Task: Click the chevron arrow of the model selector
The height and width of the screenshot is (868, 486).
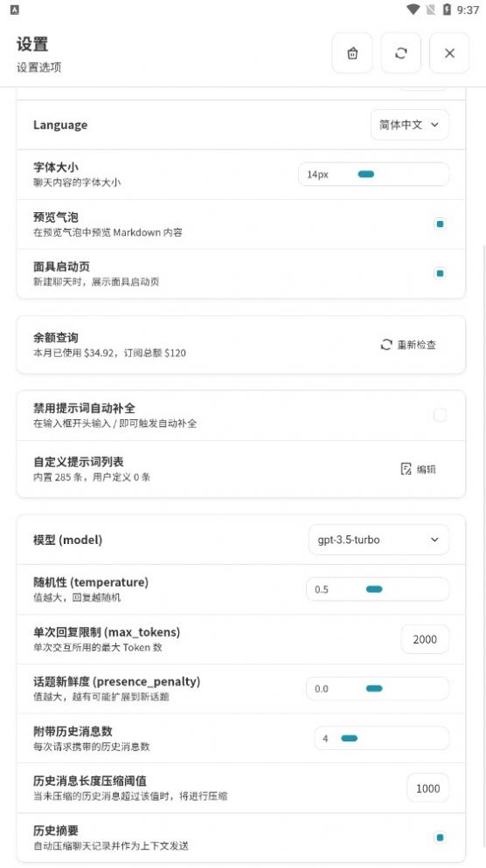Action: [434, 540]
